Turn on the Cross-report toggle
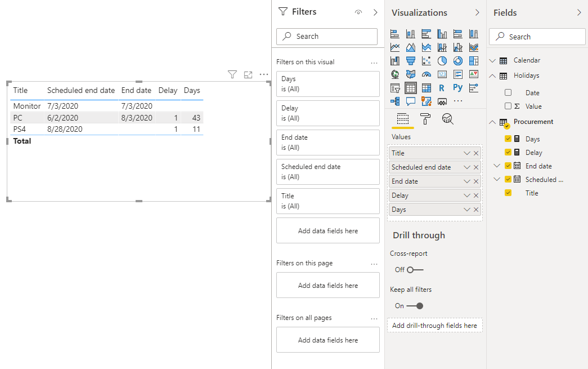588x369 pixels. [x=415, y=270]
